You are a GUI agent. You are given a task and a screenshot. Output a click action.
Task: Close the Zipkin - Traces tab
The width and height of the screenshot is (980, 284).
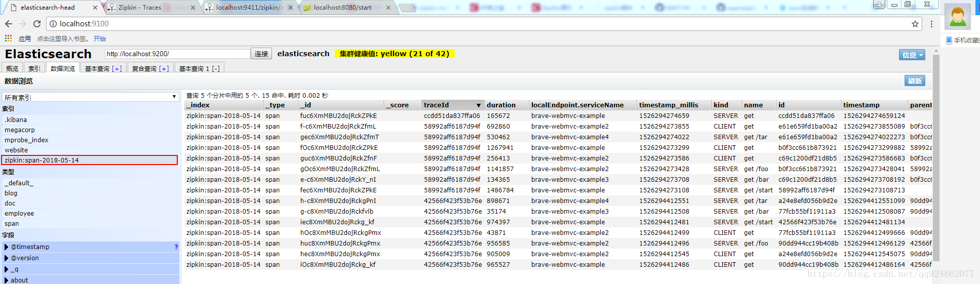coord(193,8)
